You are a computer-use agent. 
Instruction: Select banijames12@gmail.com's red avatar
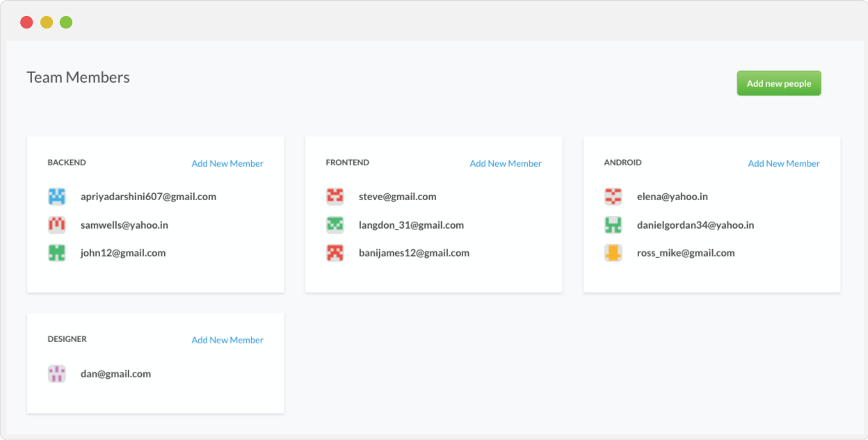[x=335, y=253]
